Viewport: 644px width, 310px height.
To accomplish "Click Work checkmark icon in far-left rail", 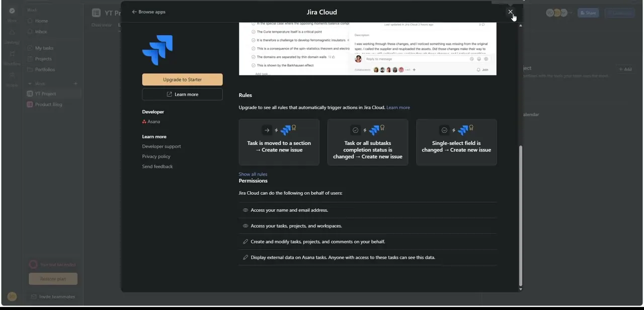I will [12, 11].
